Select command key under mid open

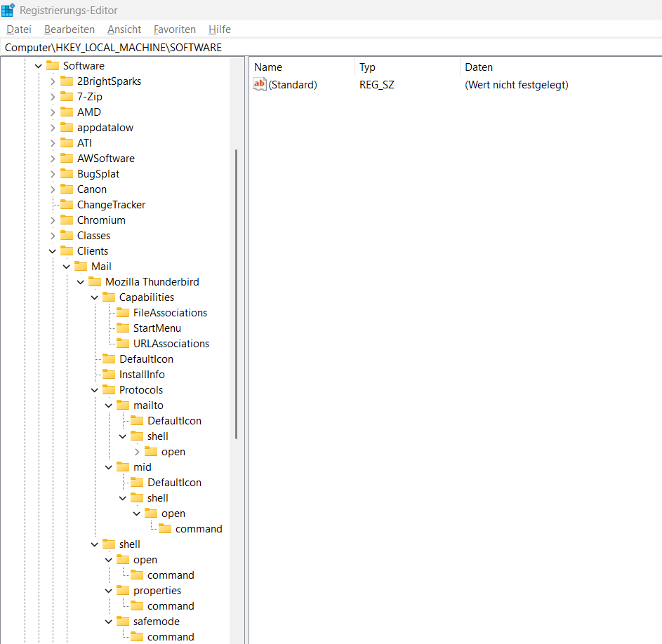pyautogui.click(x=199, y=529)
